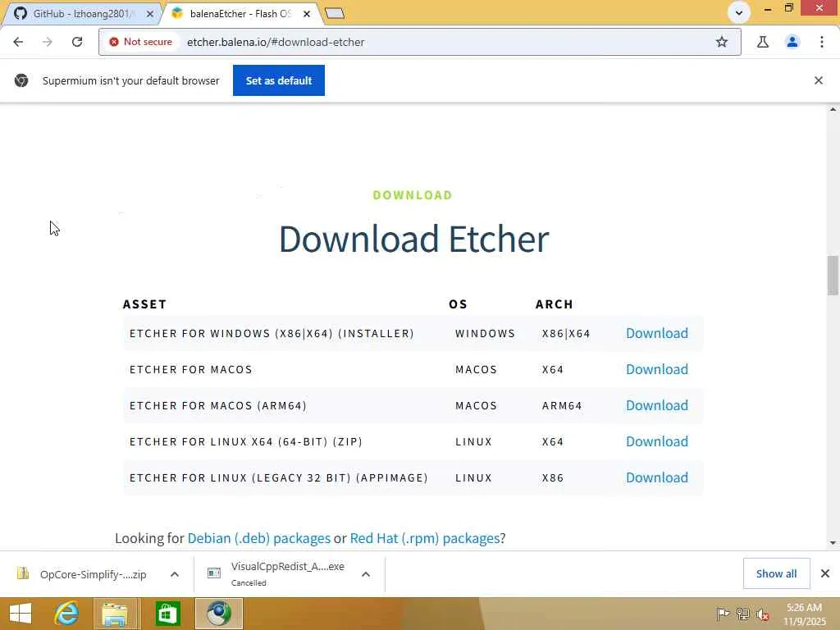Open the experiments flask icon
840x630 pixels.
[762, 42]
